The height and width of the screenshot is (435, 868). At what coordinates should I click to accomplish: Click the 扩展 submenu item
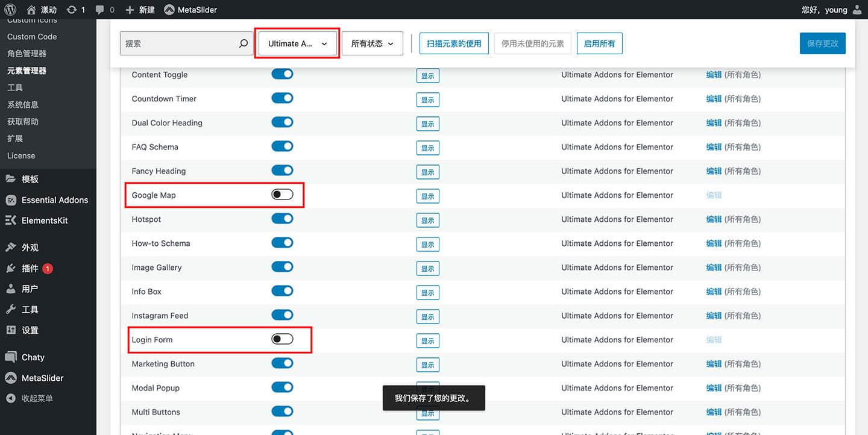(x=15, y=139)
